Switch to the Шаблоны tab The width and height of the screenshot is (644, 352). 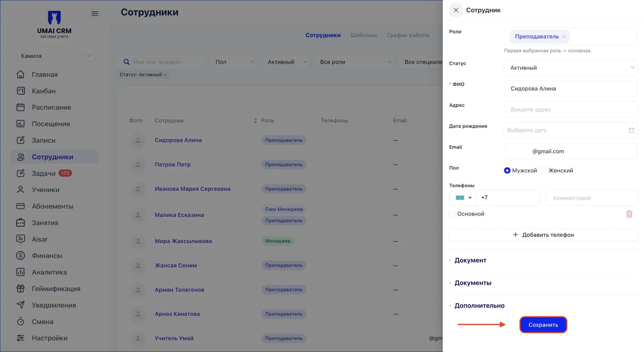364,35
